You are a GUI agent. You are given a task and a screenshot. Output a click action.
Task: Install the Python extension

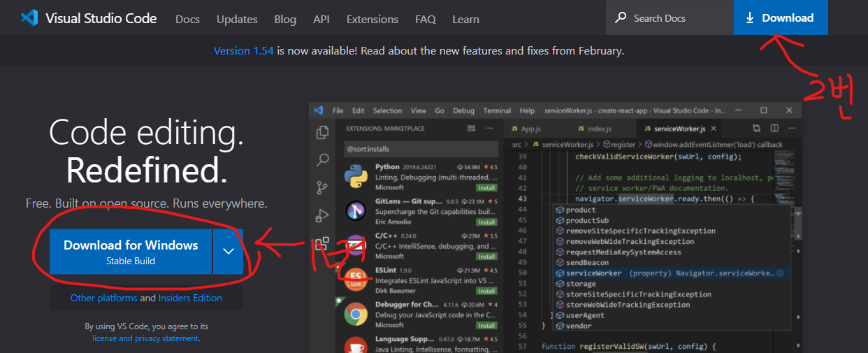tap(486, 188)
